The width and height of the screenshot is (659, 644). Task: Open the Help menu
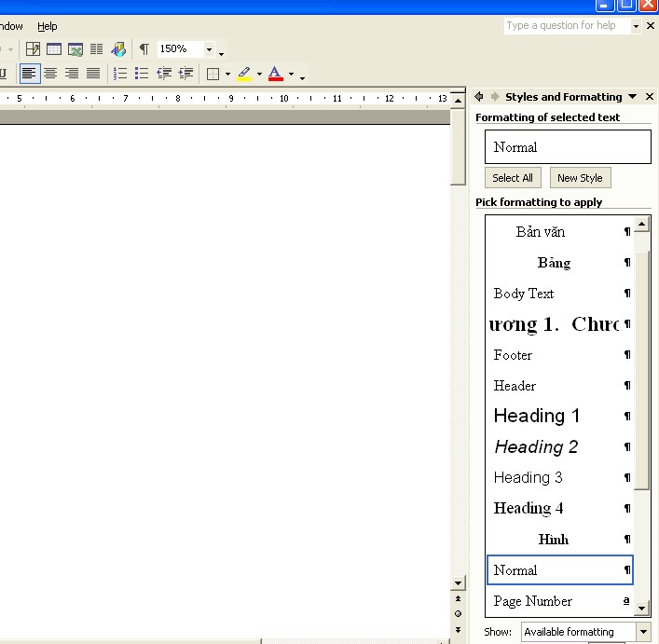(47, 26)
